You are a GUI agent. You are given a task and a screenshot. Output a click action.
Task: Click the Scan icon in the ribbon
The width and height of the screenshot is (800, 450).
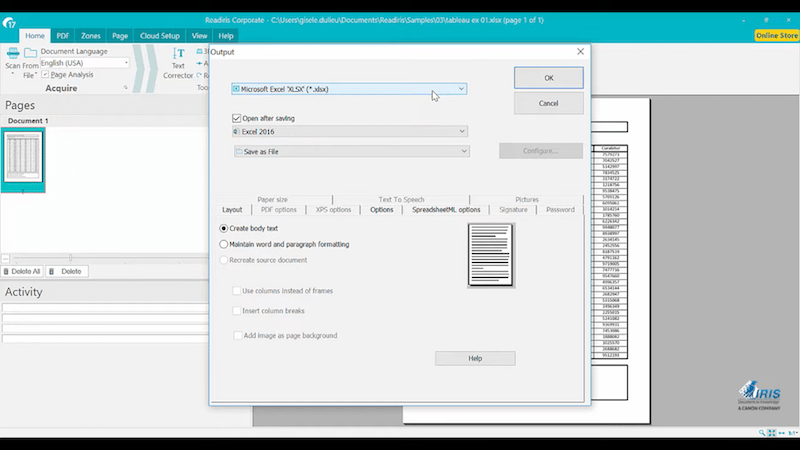click(x=13, y=53)
